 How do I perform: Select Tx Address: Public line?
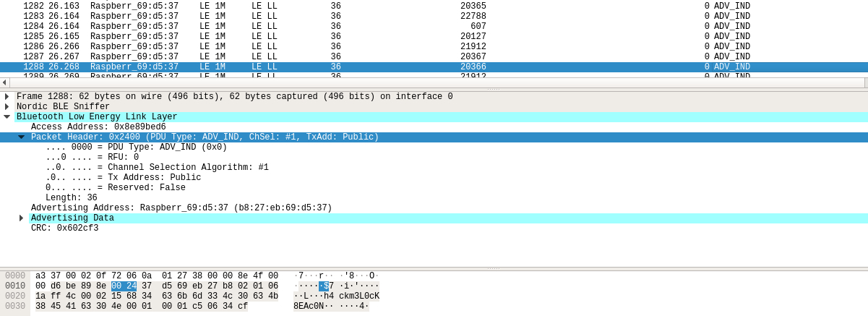click(123, 178)
